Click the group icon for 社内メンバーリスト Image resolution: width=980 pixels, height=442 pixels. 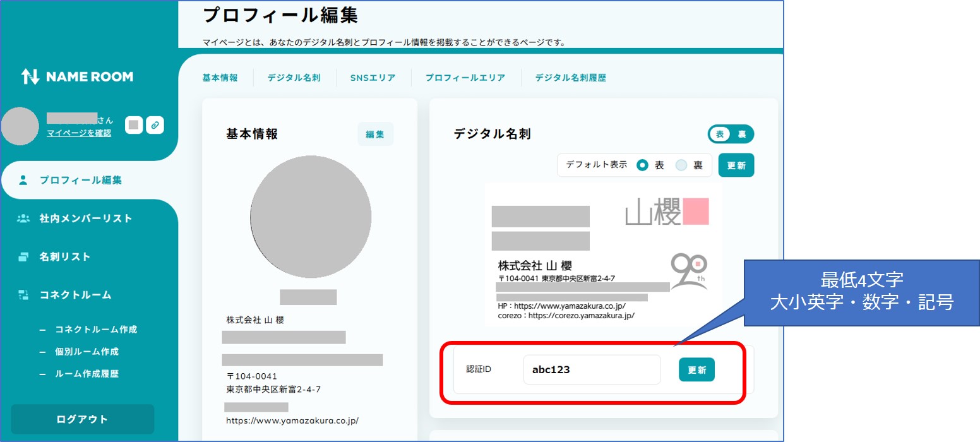tap(23, 218)
